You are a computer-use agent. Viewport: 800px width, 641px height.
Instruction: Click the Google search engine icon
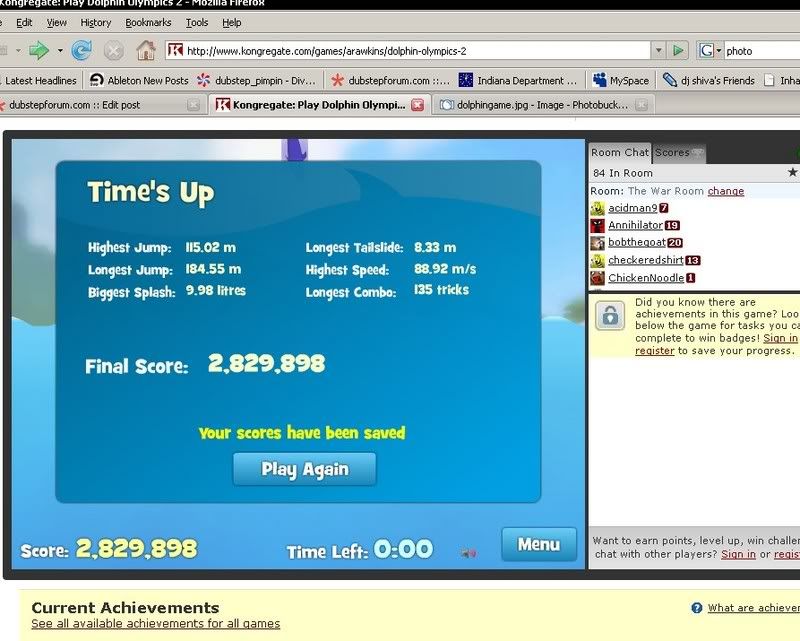click(x=706, y=51)
